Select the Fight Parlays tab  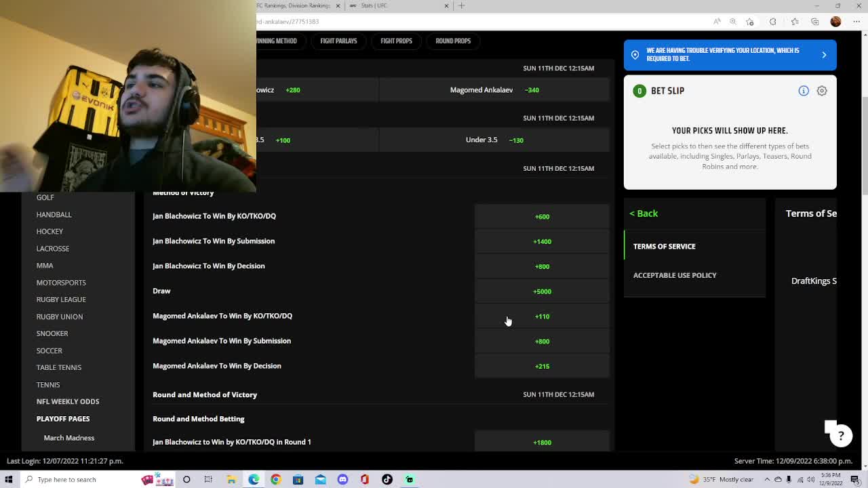338,41
